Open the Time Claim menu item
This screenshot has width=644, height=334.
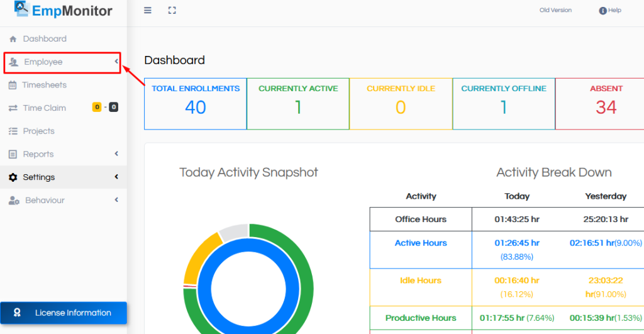[64, 108]
